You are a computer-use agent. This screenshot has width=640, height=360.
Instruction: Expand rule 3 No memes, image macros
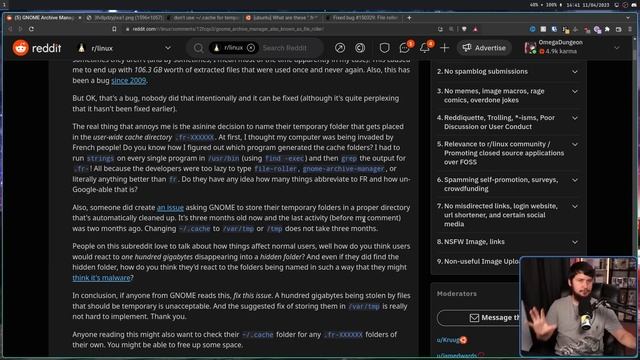pos(575,91)
